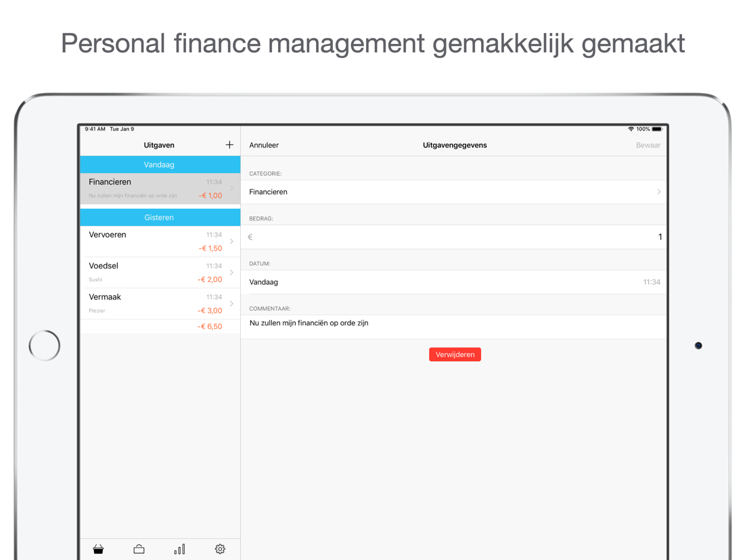Open the Vervoeren expense row
Image resolution: width=747 pixels, height=560 pixels.
click(x=160, y=241)
